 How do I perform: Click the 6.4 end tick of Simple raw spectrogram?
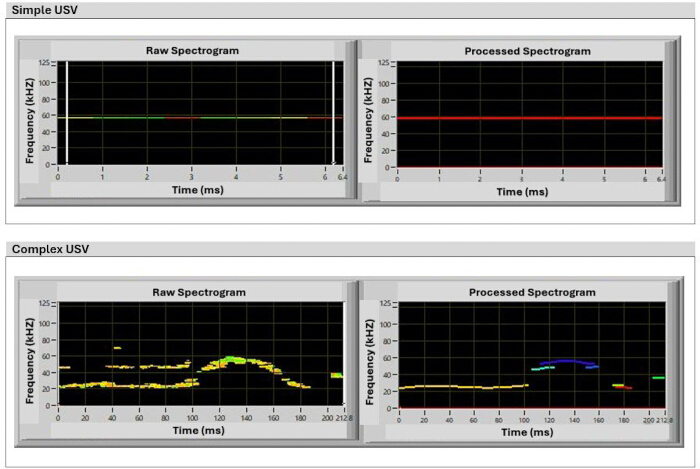(342, 177)
